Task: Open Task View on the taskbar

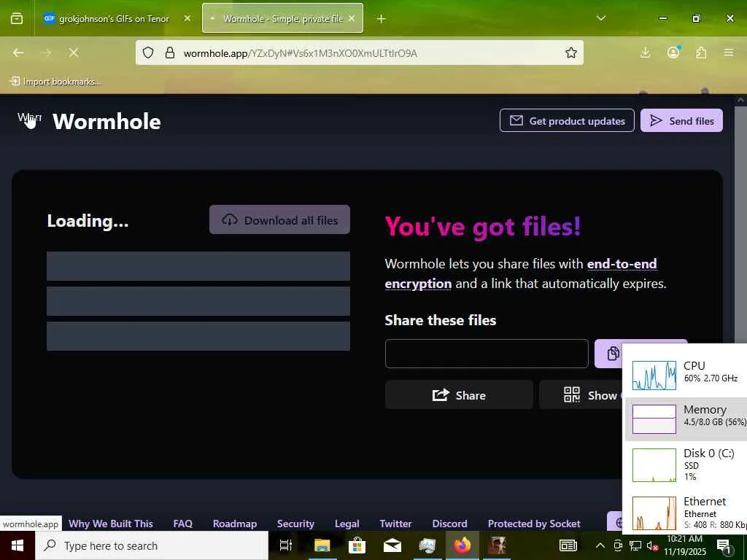Action: point(286,545)
